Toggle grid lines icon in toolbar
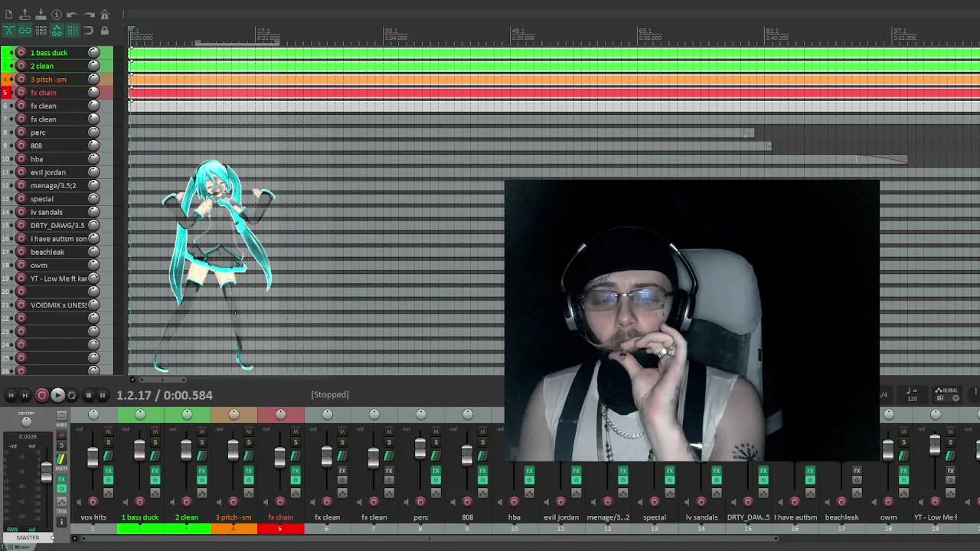980x551 pixels. coord(73,31)
